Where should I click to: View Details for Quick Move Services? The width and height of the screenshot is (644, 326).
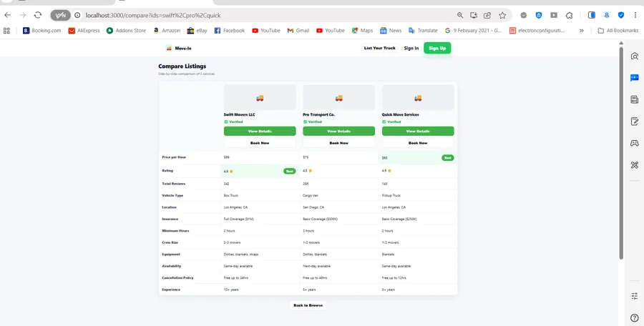pyautogui.click(x=418, y=131)
